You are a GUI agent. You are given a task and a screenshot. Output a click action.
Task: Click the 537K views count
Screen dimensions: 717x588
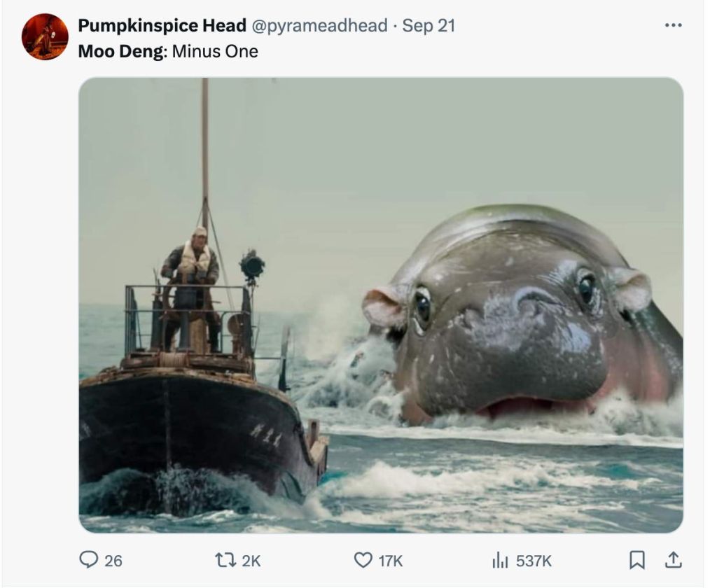coord(534,561)
